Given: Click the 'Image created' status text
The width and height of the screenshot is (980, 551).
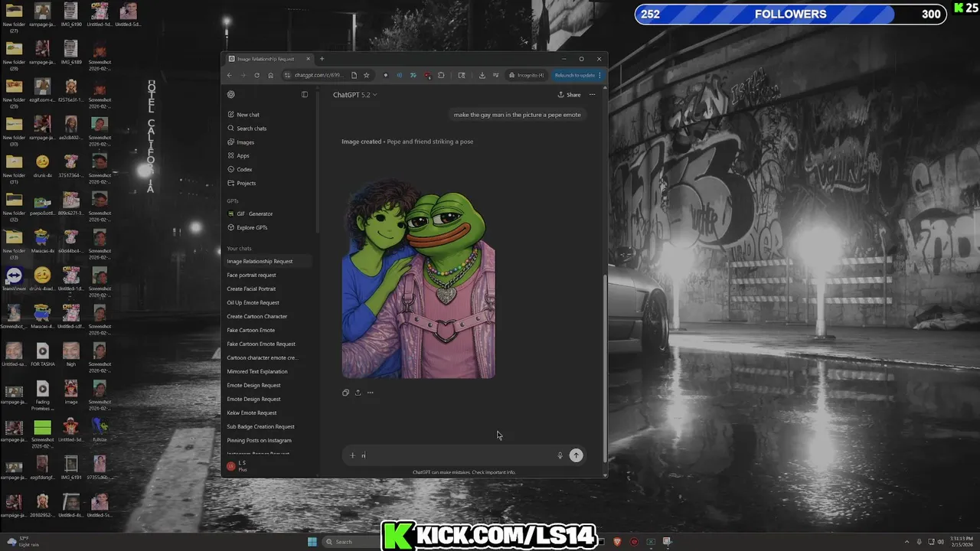Looking at the screenshot, I should pyautogui.click(x=361, y=142).
